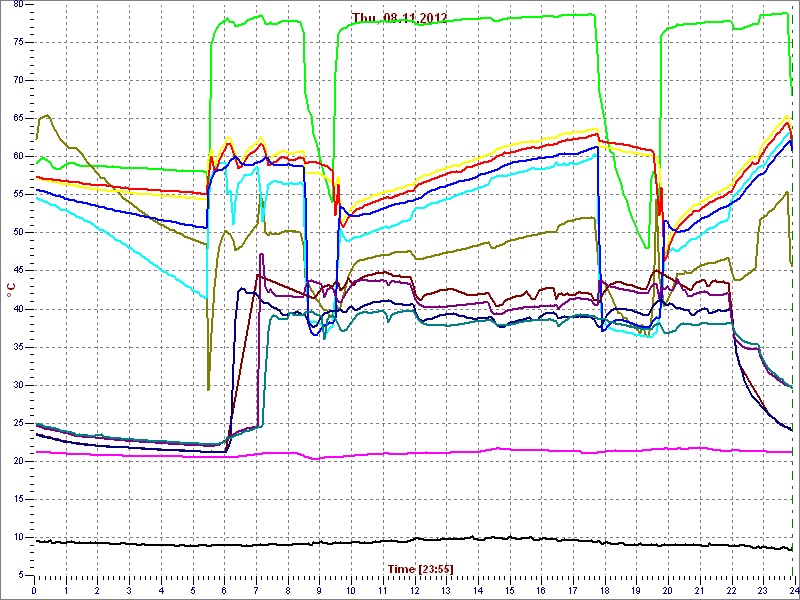This screenshot has width=800, height=600.
Task: Pick the hour 13 label on time axis
Action: pos(445,590)
